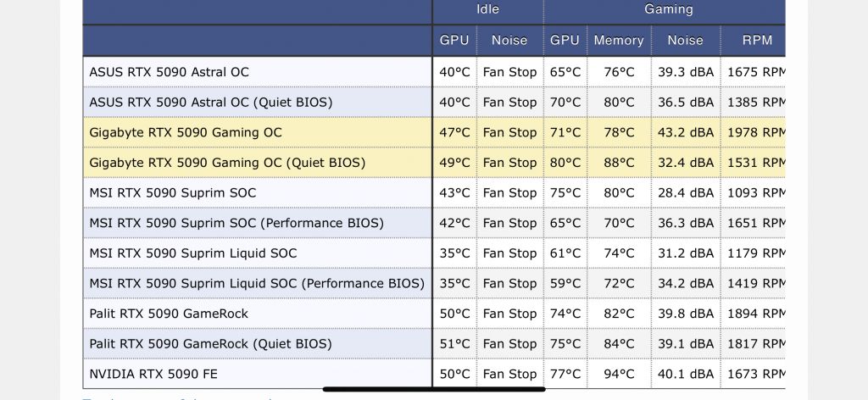
Task: Click the MSI RTX 5090 Suprim SOC (Performance BIOS) name
Action: pos(236,223)
